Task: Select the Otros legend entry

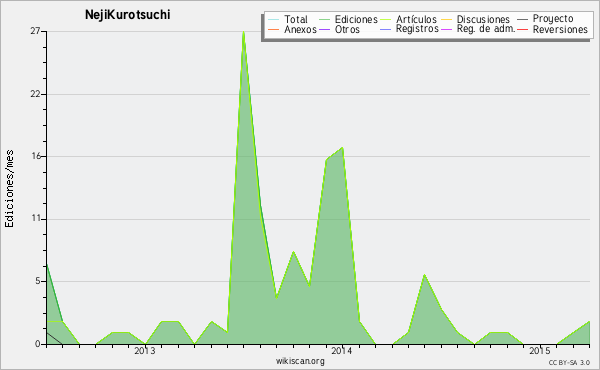Action: [x=347, y=29]
